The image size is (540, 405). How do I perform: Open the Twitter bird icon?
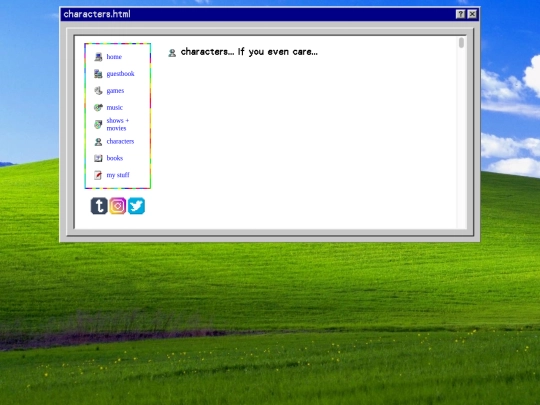136,206
